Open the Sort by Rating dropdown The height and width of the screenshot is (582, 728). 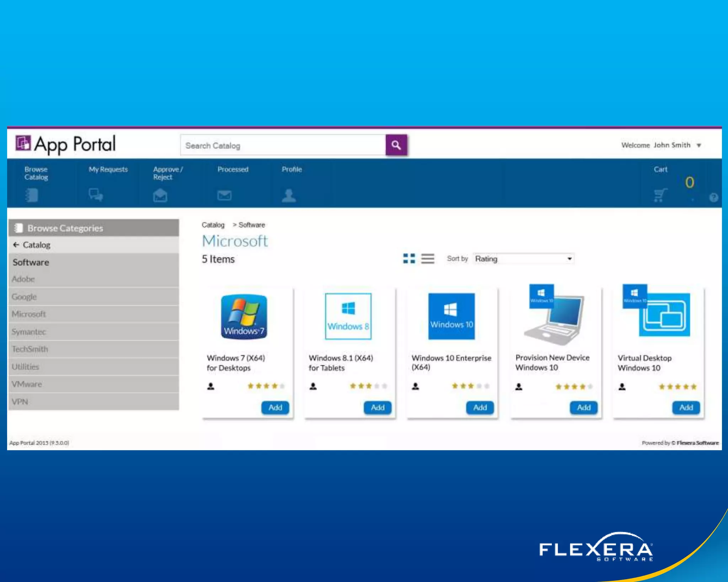click(523, 259)
